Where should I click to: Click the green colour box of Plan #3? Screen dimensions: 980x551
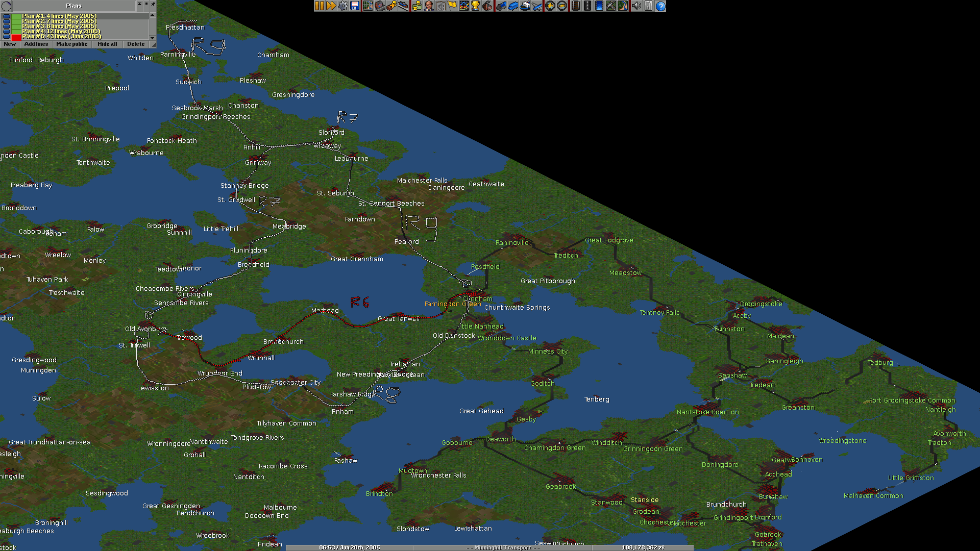pyautogui.click(x=16, y=27)
